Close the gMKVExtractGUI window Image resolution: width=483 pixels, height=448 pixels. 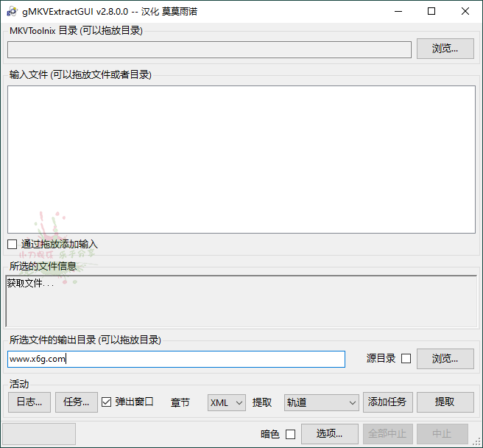click(465, 11)
